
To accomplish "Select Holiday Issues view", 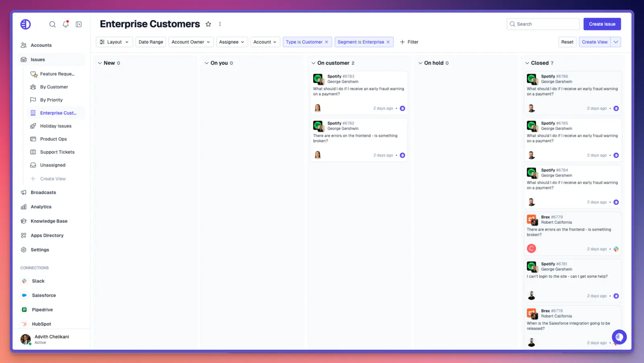I will click(x=56, y=126).
